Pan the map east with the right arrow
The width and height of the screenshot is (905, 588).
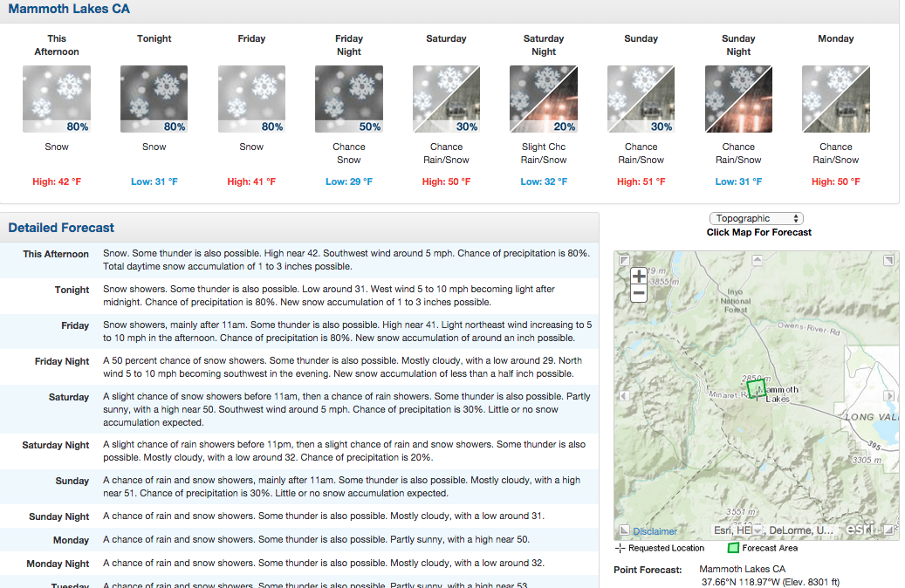click(889, 396)
